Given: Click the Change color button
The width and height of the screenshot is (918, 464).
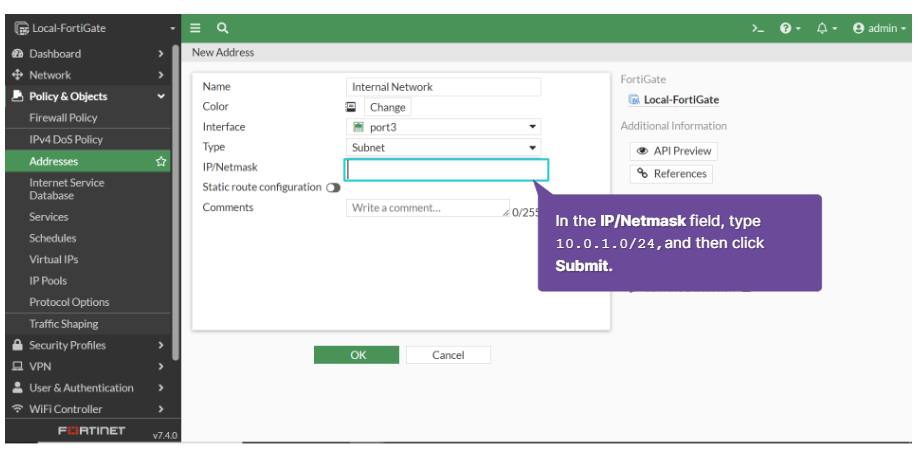Looking at the screenshot, I should coord(388,107).
